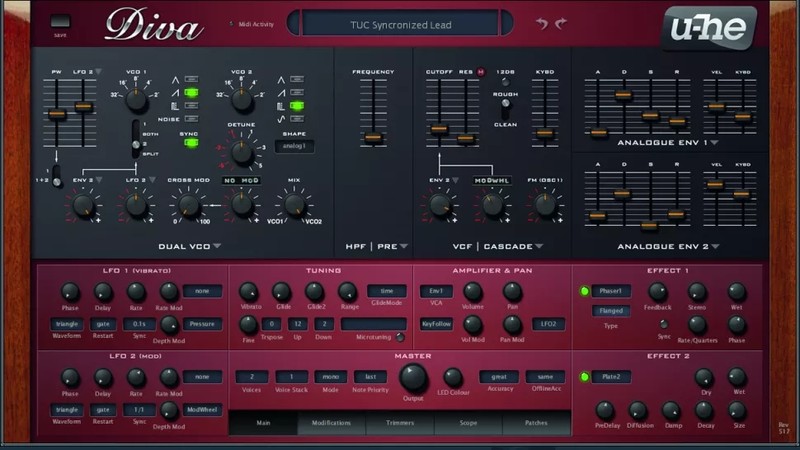
Task: Click the Phaser1 effect type button
Action: click(611, 291)
